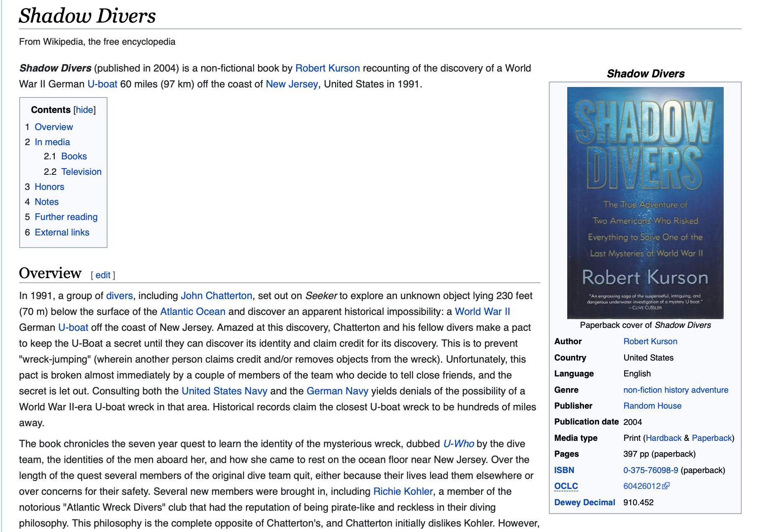758x532 pixels.
Task: Jump to Honors section
Action: 49,187
